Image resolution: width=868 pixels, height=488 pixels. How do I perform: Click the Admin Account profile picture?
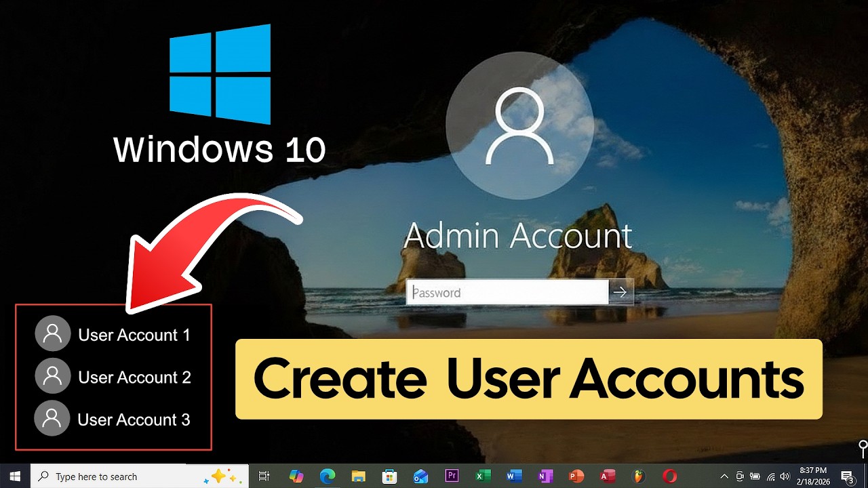[x=519, y=127]
